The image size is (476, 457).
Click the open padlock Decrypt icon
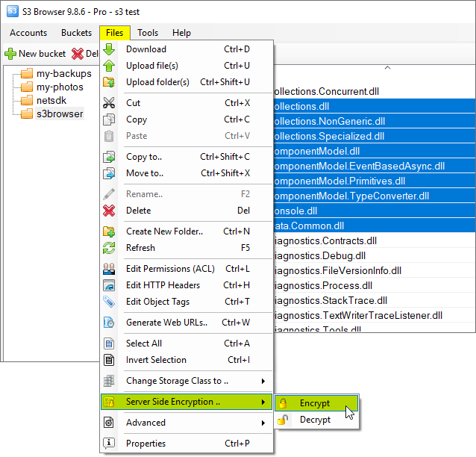(283, 420)
